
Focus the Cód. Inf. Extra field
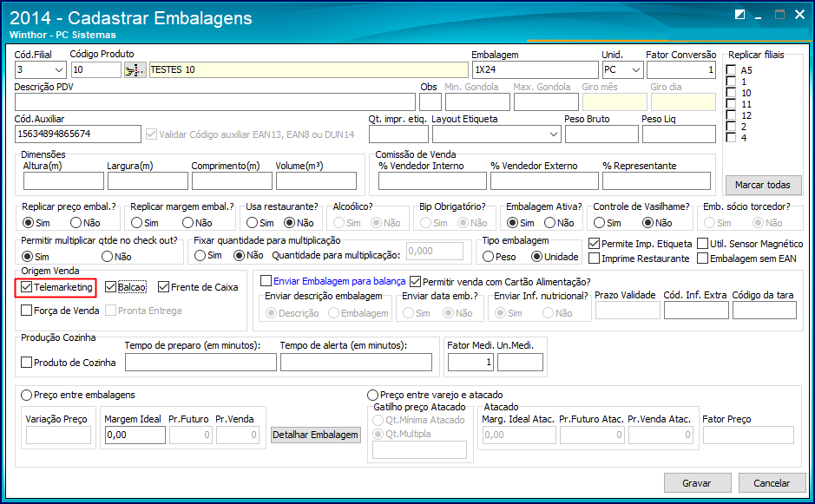[696, 311]
